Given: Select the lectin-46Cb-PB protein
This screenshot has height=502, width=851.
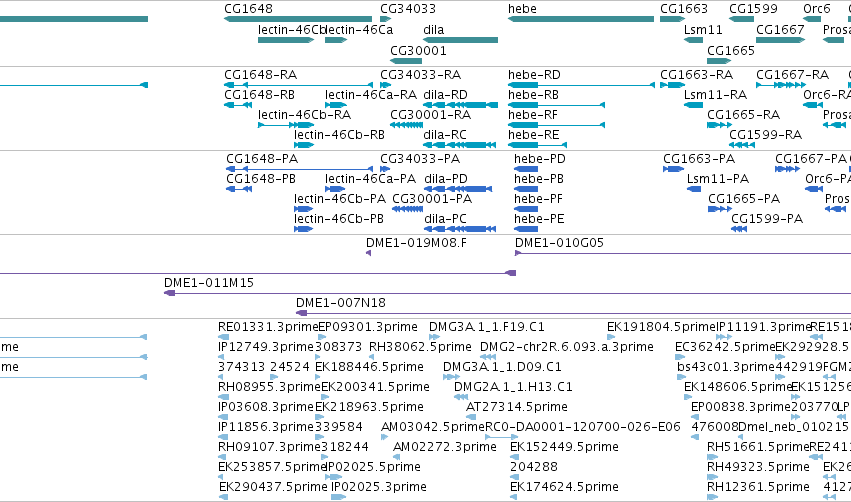Looking at the screenshot, I should pos(303,229).
